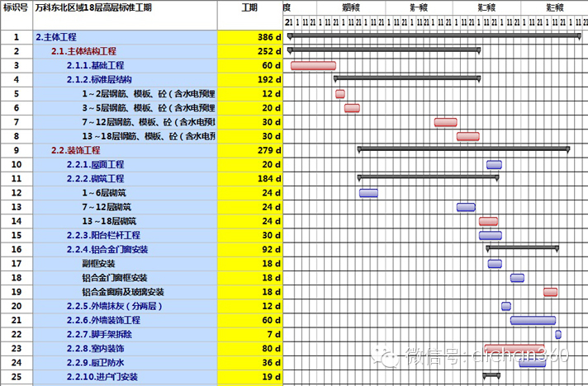Viewport: 588px width, 386px height.
Task: Click the red 13~18层钢筋 Gantt bar
Action: tap(468, 136)
